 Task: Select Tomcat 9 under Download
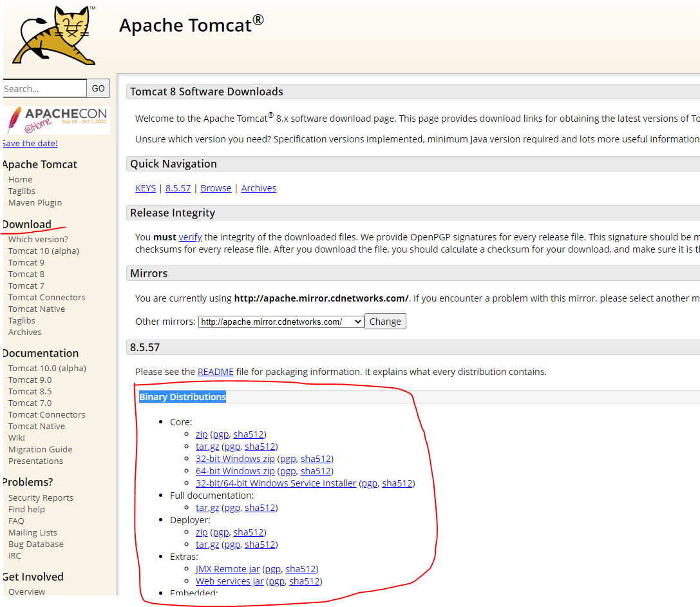pyautogui.click(x=26, y=262)
